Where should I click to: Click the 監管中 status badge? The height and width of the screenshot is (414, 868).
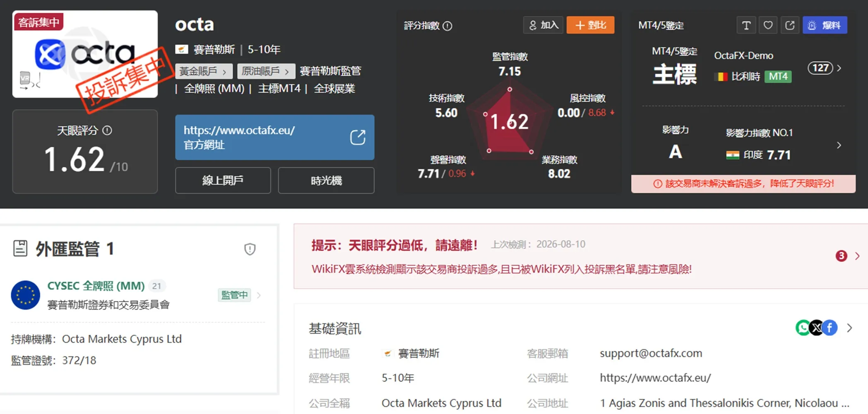click(x=234, y=295)
